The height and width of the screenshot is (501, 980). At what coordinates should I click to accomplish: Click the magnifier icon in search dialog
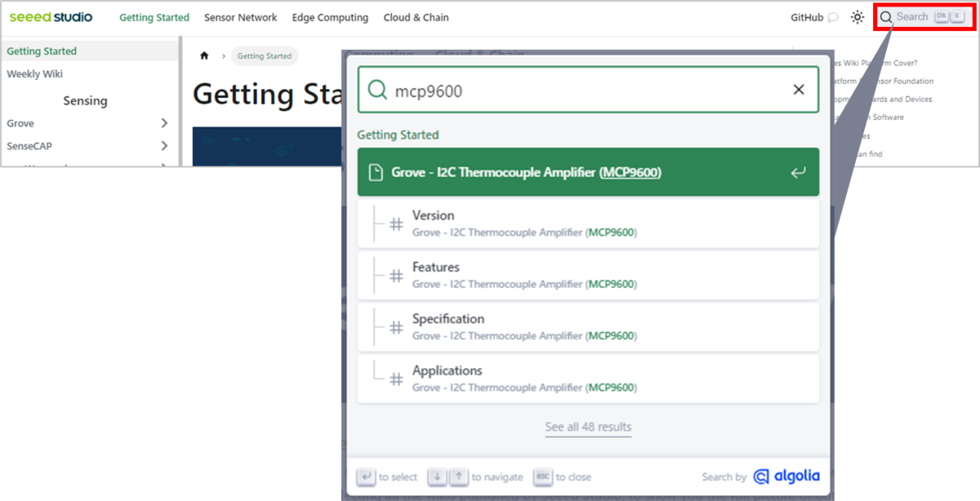coord(377,90)
